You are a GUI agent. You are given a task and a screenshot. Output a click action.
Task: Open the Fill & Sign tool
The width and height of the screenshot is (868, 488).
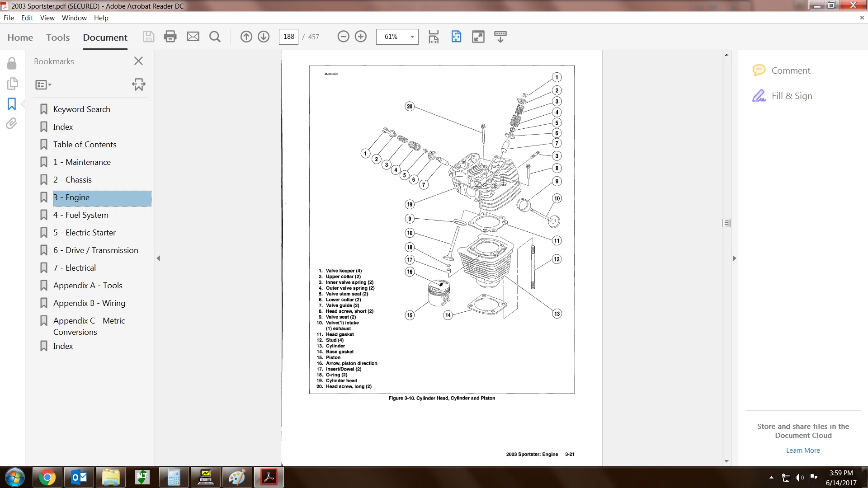(x=792, y=96)
